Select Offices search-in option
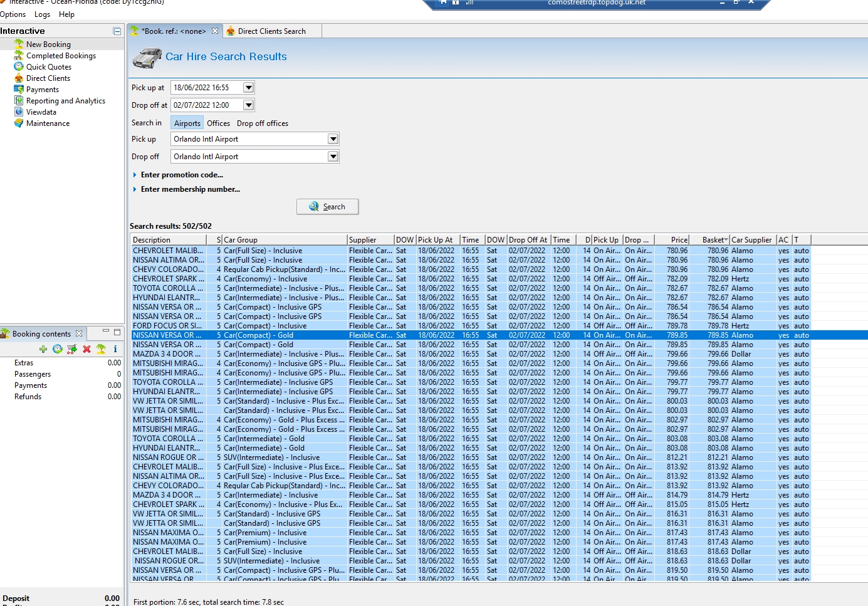 [219, 123]
